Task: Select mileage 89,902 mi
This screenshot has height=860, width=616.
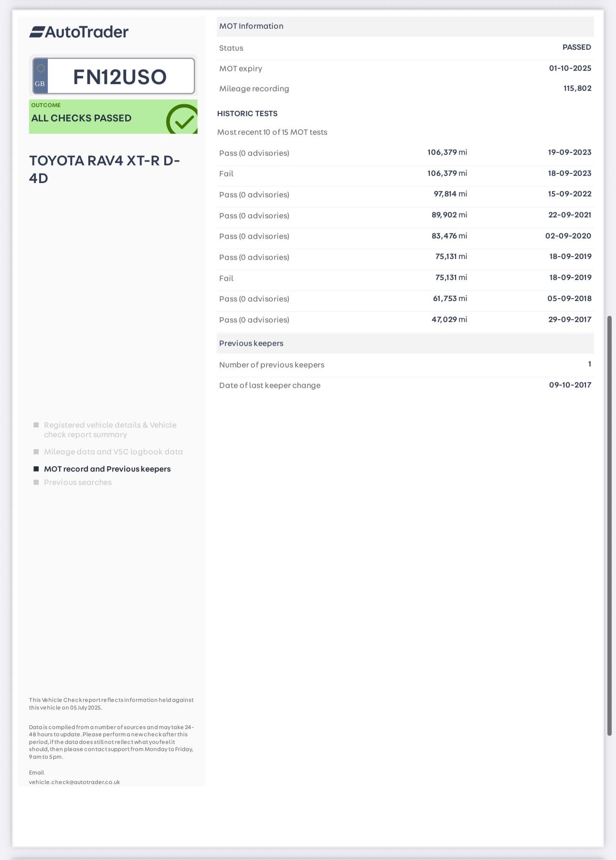Action: coord(449,215)
